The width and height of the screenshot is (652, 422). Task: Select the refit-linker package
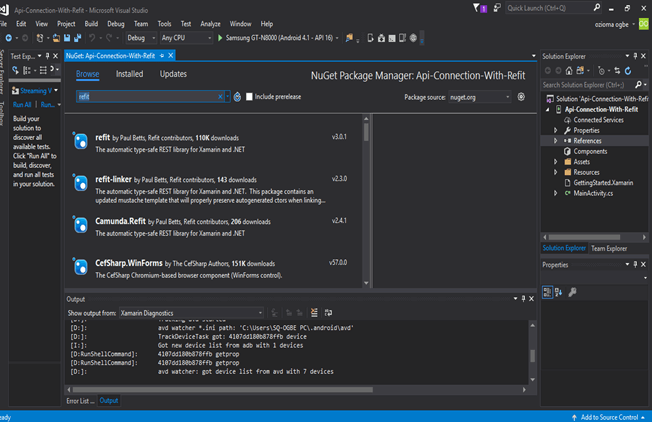214,189
